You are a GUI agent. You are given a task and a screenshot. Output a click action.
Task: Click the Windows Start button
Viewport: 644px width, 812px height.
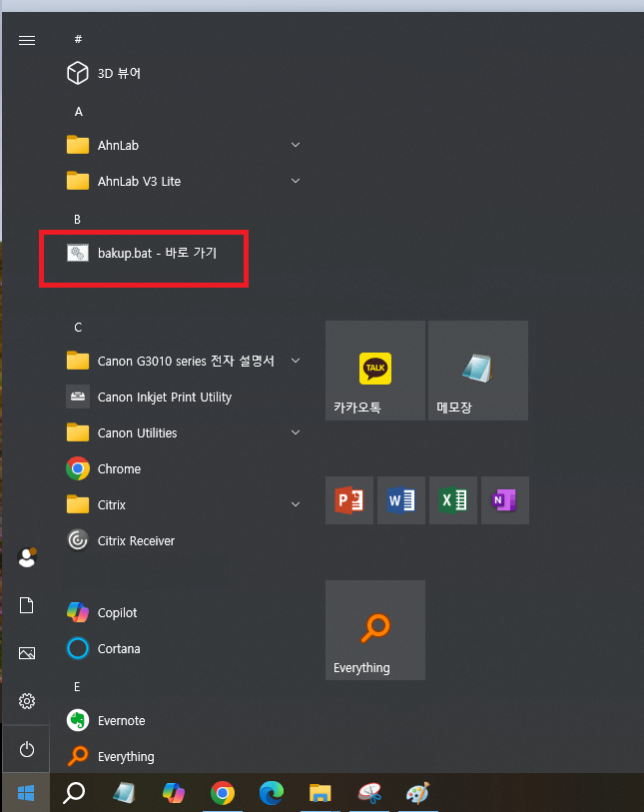click(x=26, y=793)
